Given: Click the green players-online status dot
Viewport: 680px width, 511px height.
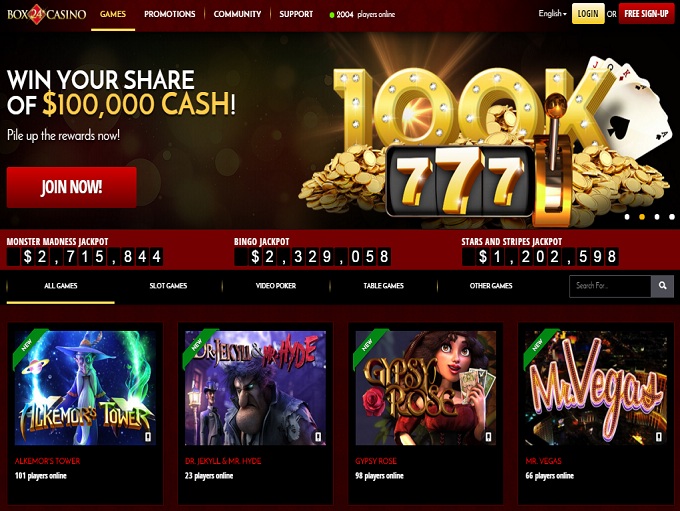Looking at the screenshot, I should (x=332, y=15).
